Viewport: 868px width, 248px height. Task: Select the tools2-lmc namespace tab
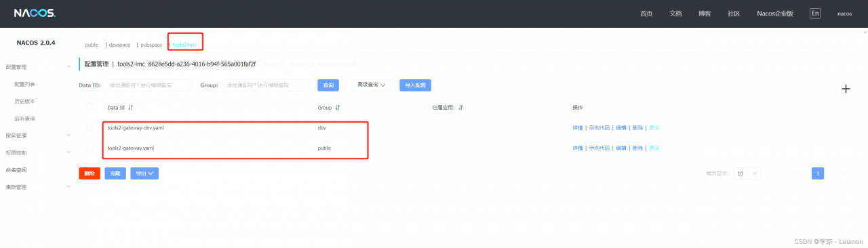point(184,45)
